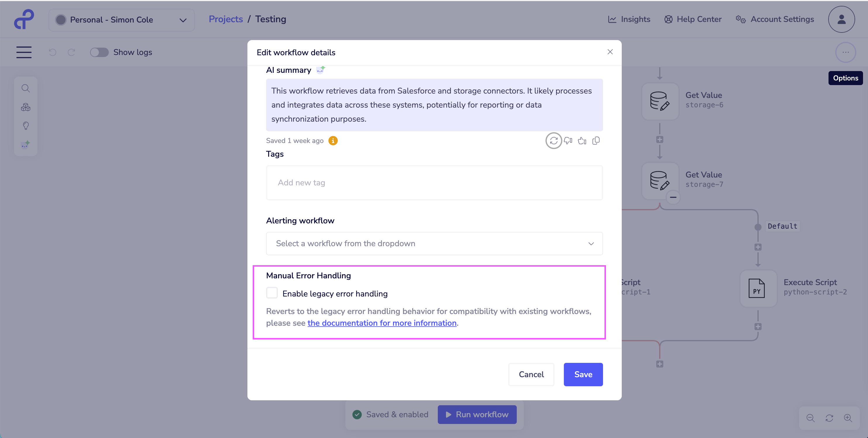Regenerate the AI summary with refresh icon

[553, 141]
